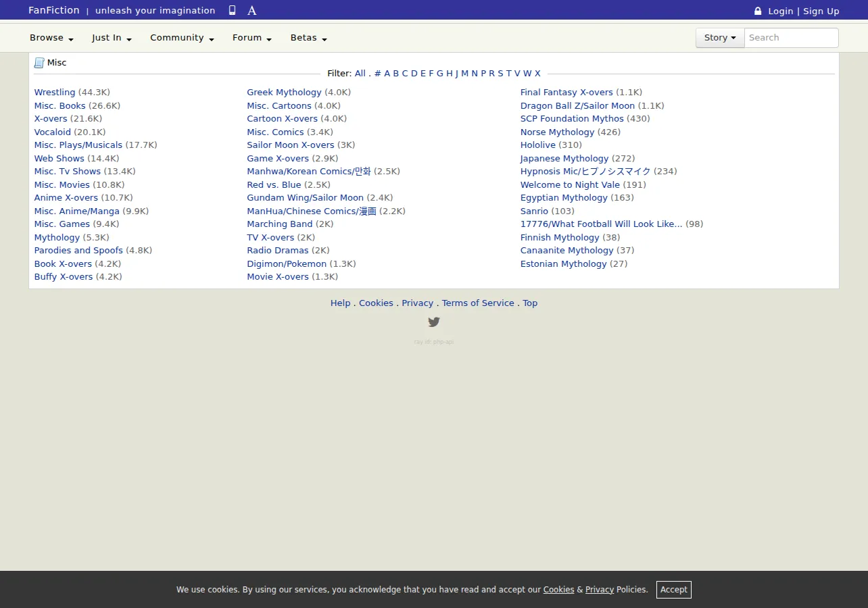Browse Parodies and Spoofs stories

point(78,251)
